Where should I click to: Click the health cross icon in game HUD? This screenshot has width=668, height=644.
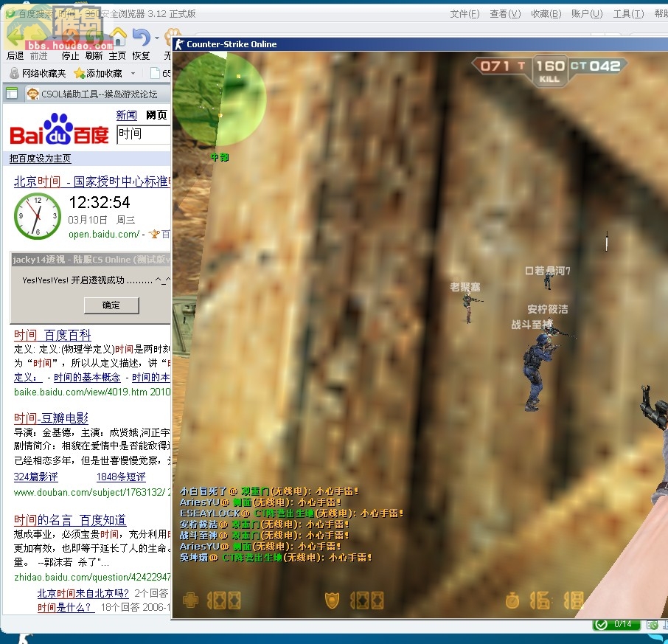coord(190,600)
